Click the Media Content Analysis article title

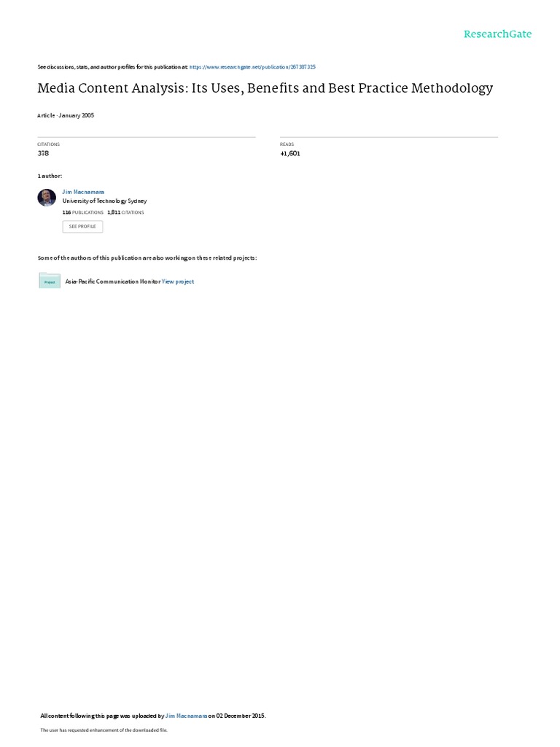point(265,88)
